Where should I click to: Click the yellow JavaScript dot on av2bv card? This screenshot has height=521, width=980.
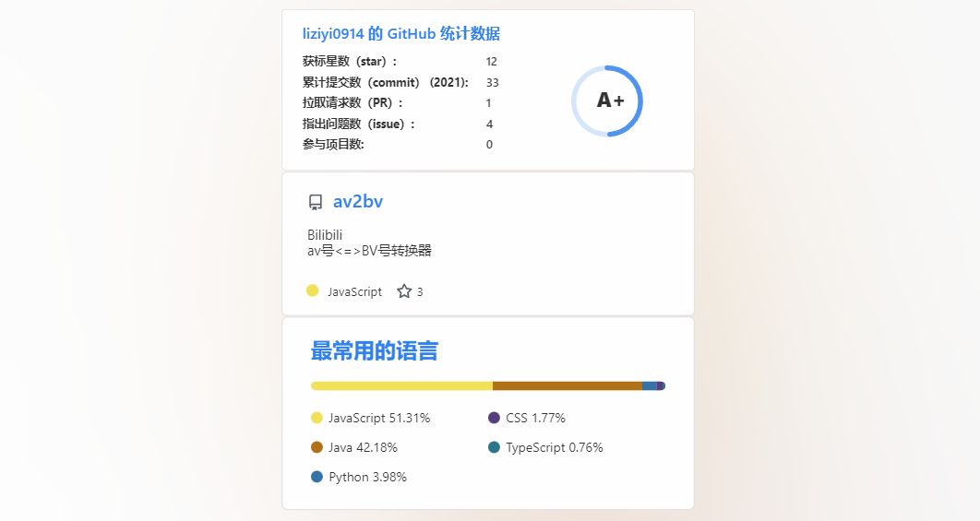(313, 290)
